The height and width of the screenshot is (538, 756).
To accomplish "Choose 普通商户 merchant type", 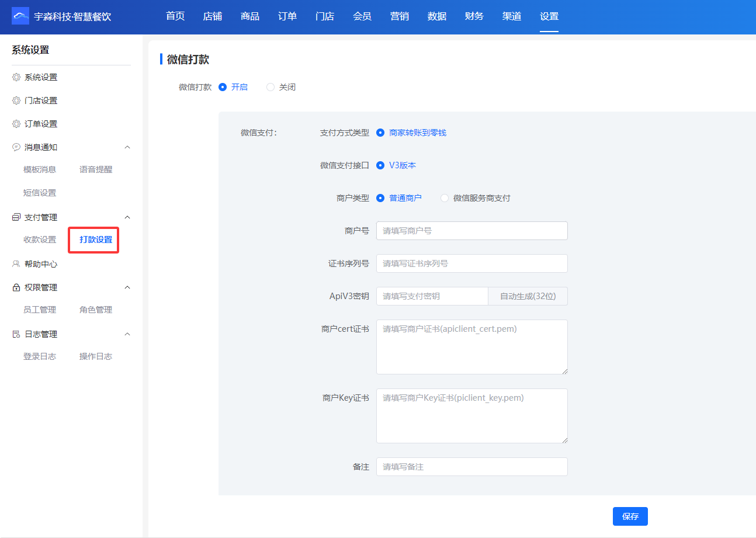I will click(380, 198).
